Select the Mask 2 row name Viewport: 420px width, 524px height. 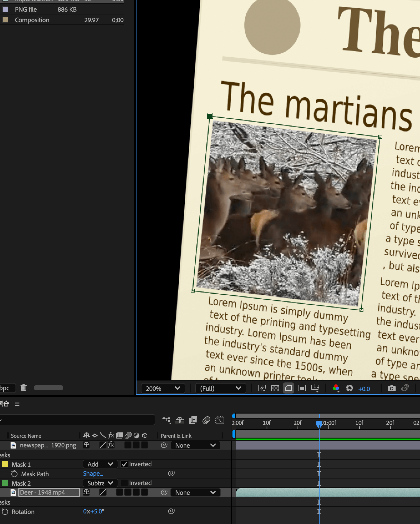21,483
